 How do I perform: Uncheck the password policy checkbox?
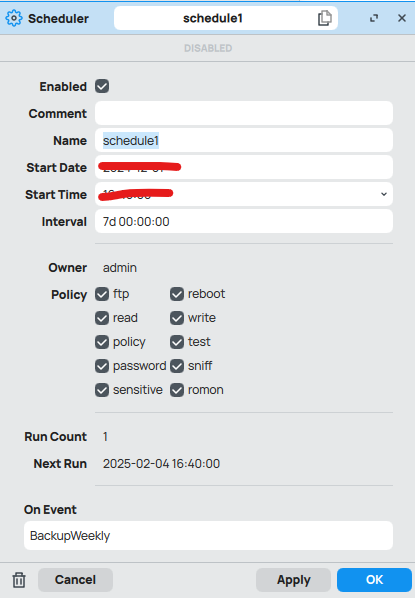tap(102, 366)
